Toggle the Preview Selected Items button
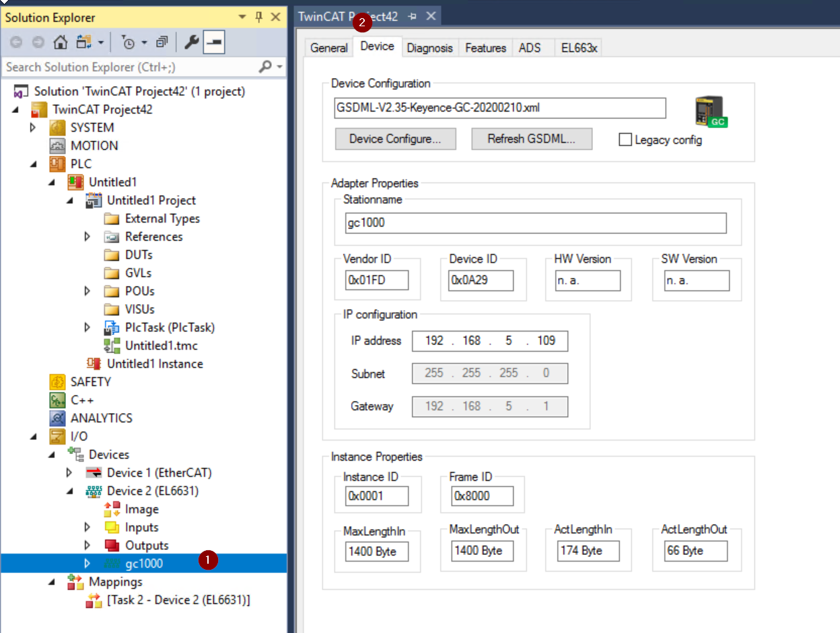840x633 pixels. click(215, 42)
